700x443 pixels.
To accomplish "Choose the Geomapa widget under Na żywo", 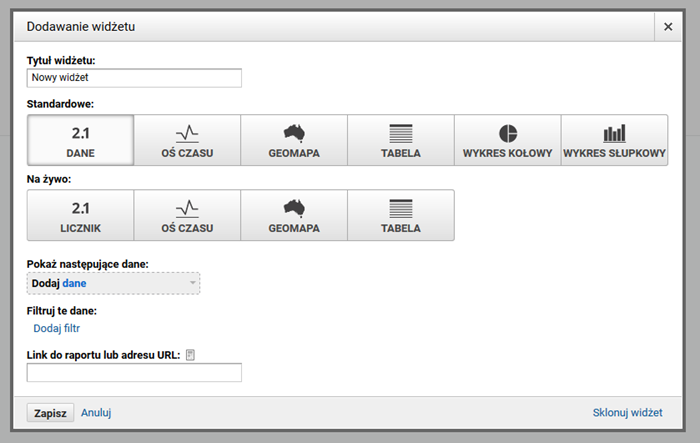I will point(294,216).
